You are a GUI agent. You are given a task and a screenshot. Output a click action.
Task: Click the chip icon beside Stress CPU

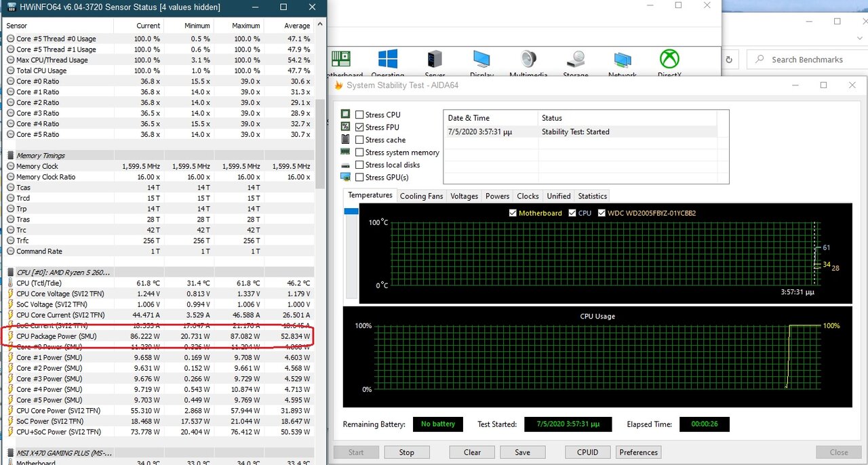point(346,115)
